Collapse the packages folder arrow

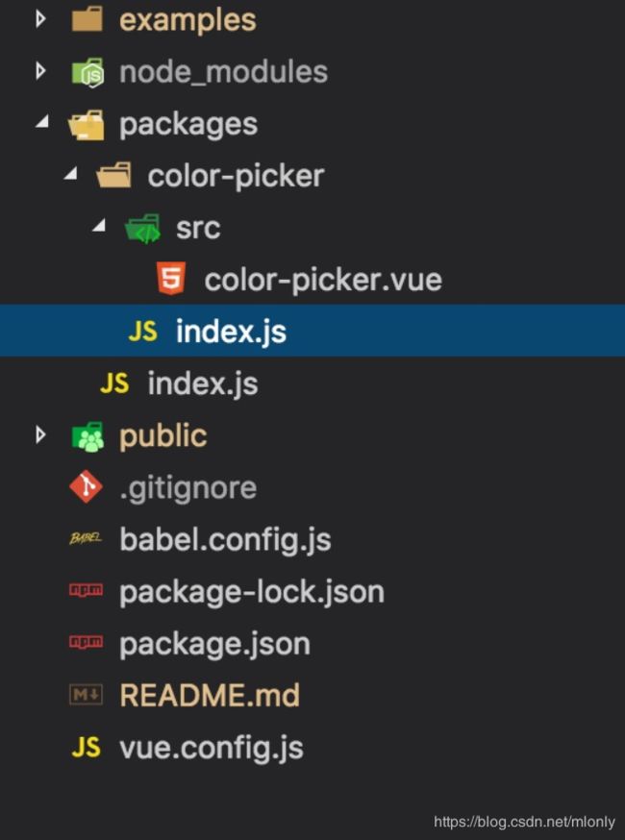(x=42, y=122)
